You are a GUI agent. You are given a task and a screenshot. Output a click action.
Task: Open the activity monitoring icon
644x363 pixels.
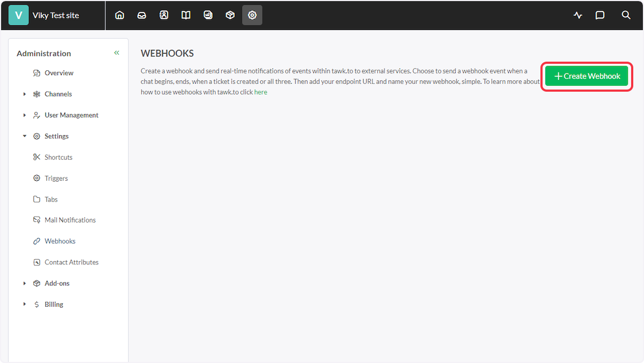coord(577,15)
